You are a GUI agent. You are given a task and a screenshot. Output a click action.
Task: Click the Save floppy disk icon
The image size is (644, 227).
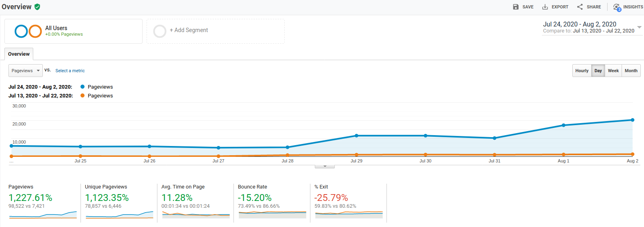[x=516, y=7]
